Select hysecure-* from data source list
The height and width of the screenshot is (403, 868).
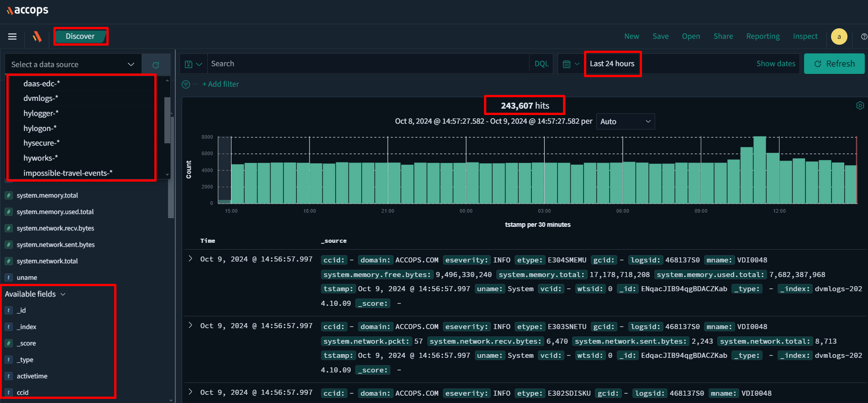[x=42, y=143]
